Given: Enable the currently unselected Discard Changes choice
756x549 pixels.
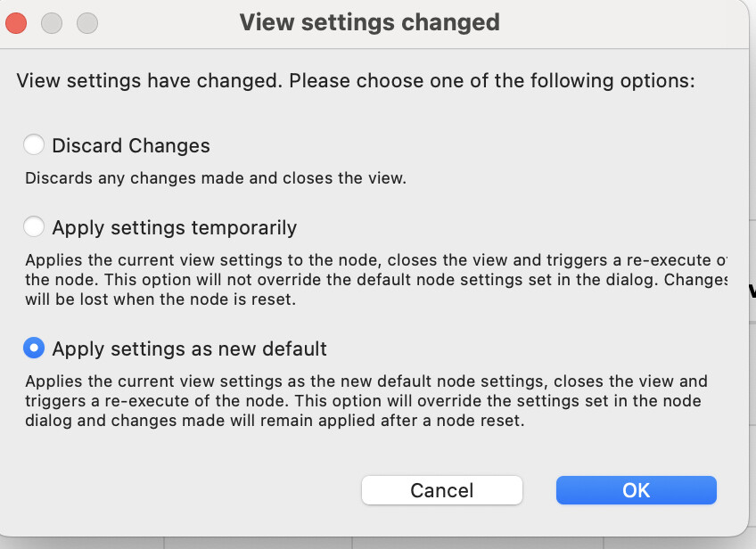Looking at the screenshot, I should 33,144.
